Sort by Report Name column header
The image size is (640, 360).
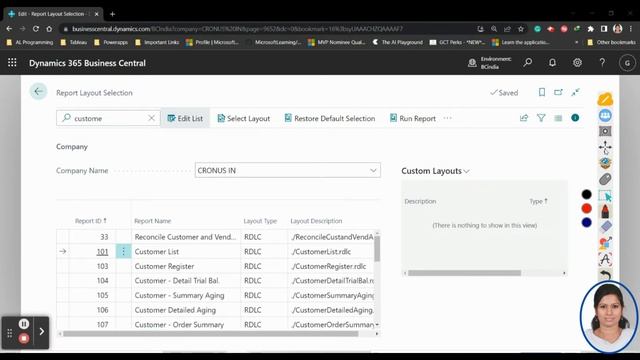[153, 221]
